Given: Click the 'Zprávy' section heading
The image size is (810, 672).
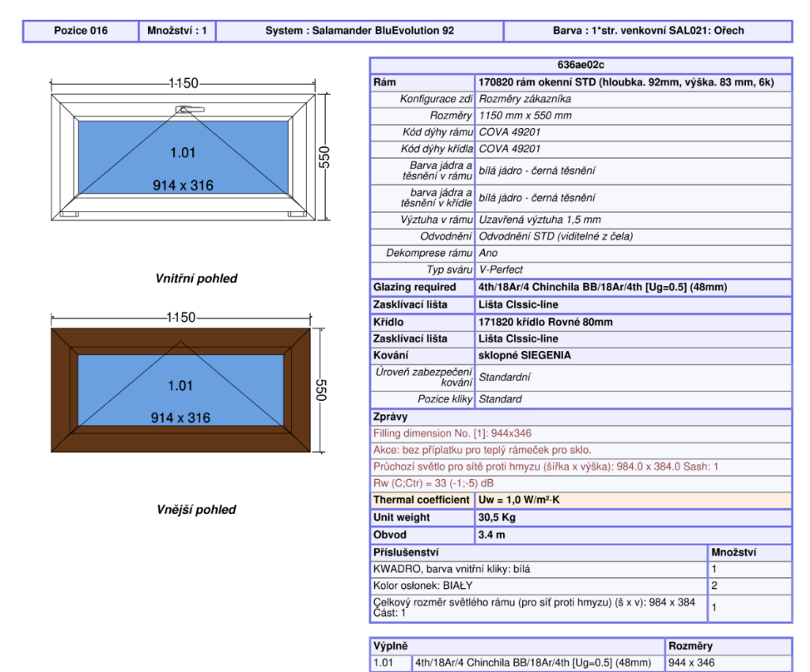Looking at the screenshot, I should coord(391,417).
